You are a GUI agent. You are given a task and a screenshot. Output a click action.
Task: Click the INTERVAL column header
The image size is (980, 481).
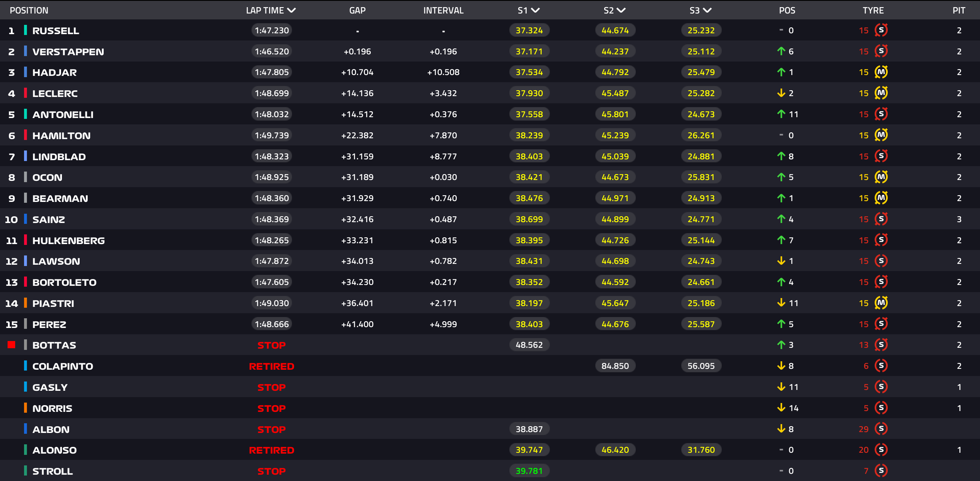[443, 11]
